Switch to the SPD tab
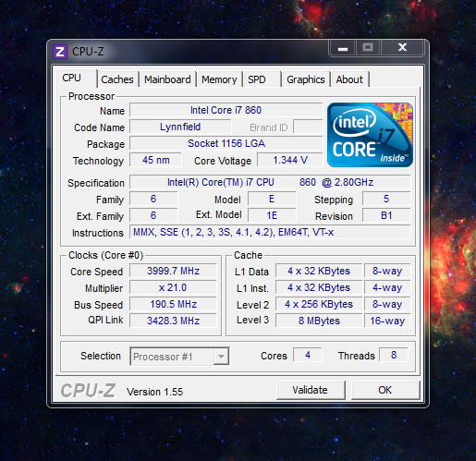The image size is (476, 461). click(x=262, y=79)
